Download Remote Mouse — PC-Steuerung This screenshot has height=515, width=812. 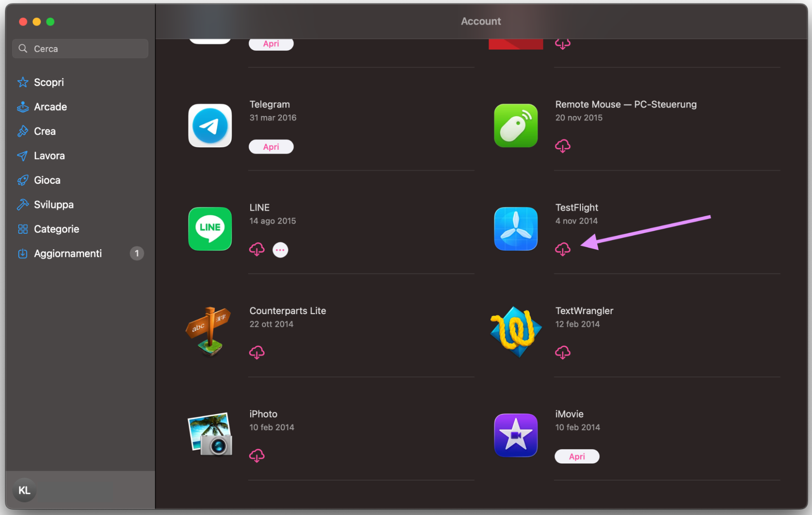pos(563,146)
